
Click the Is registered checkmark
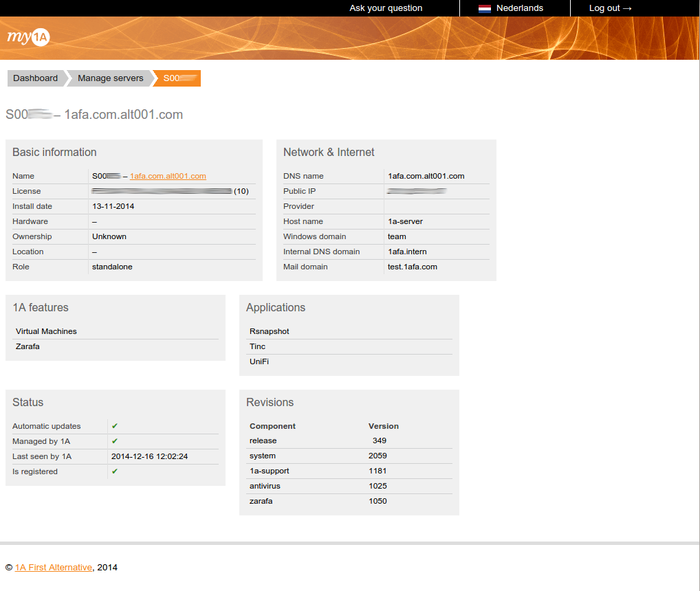click(115, 471)
